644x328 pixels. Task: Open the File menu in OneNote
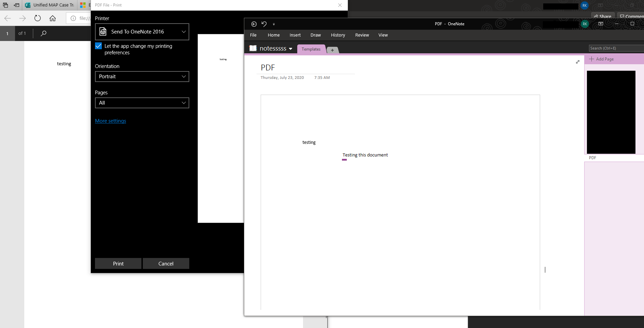point(253,35)
